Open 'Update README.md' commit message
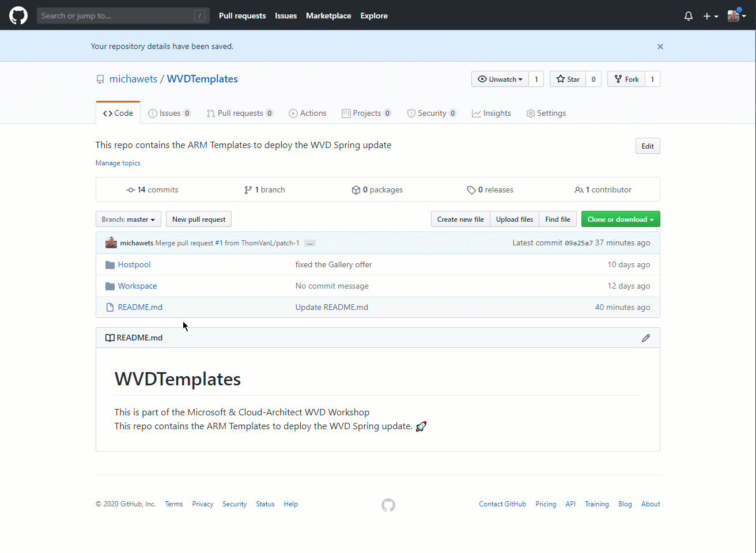Screen dimensions: 756x553 click(332, 308)
